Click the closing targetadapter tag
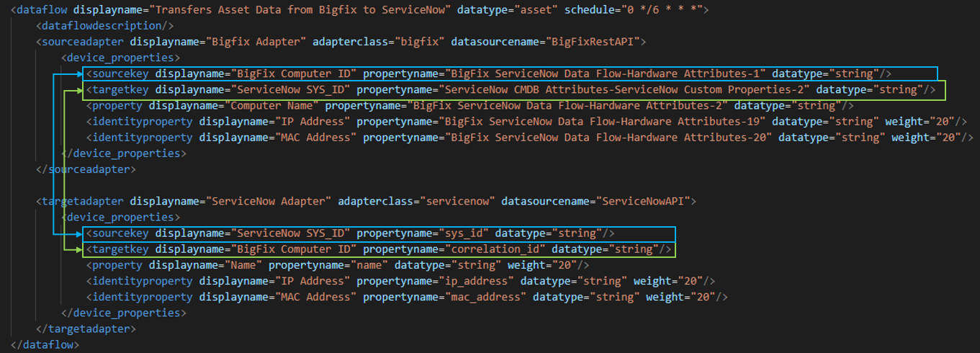This screenshot has width=980, height=353. tap(86, 329)
